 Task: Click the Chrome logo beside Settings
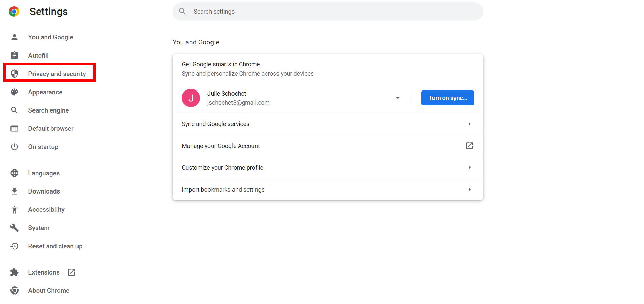click(x=14, y=12)
